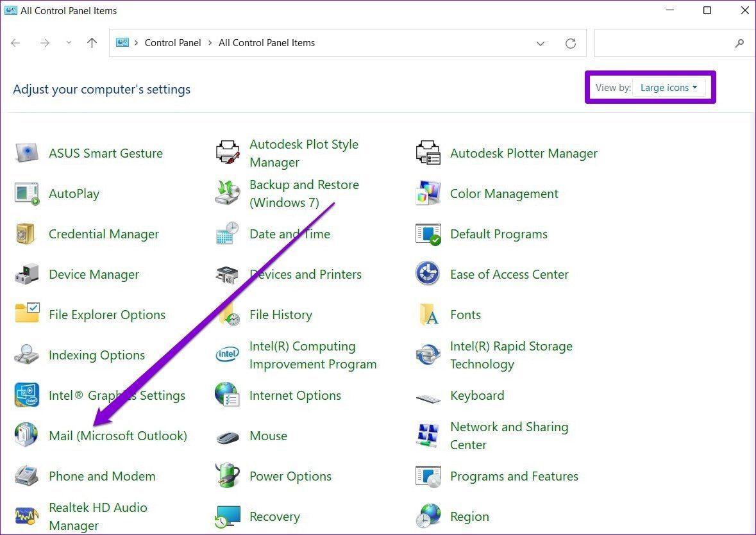The height and width of the screenshot is (535, 756).
Task: Open the Ease of Access Center link
Action: [509, 274]
